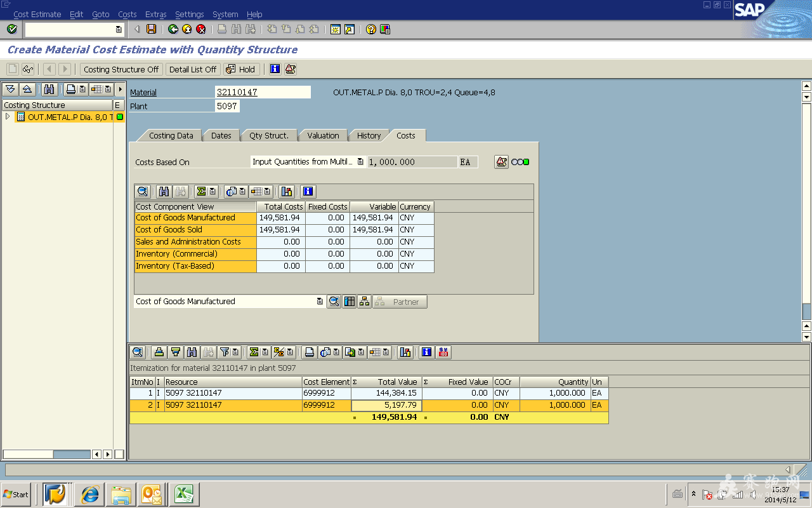Open the filter dropdown arrow in the itemization toolbar

[235, 352]
